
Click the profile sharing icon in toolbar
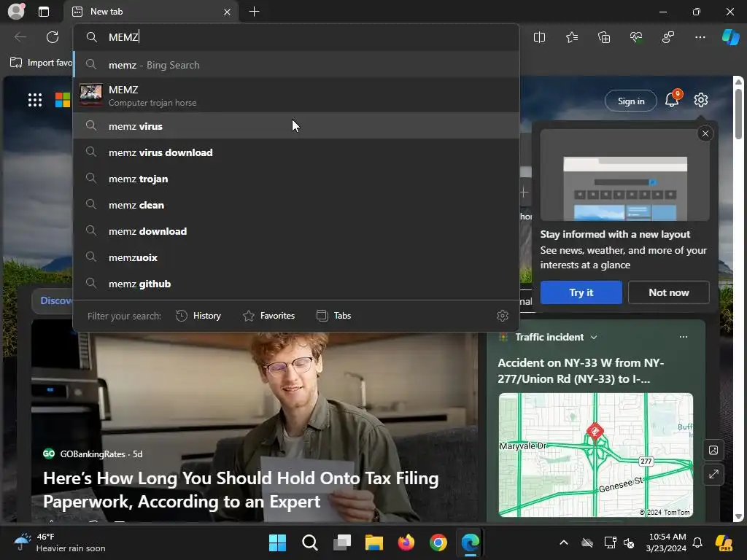pos(668,37)
